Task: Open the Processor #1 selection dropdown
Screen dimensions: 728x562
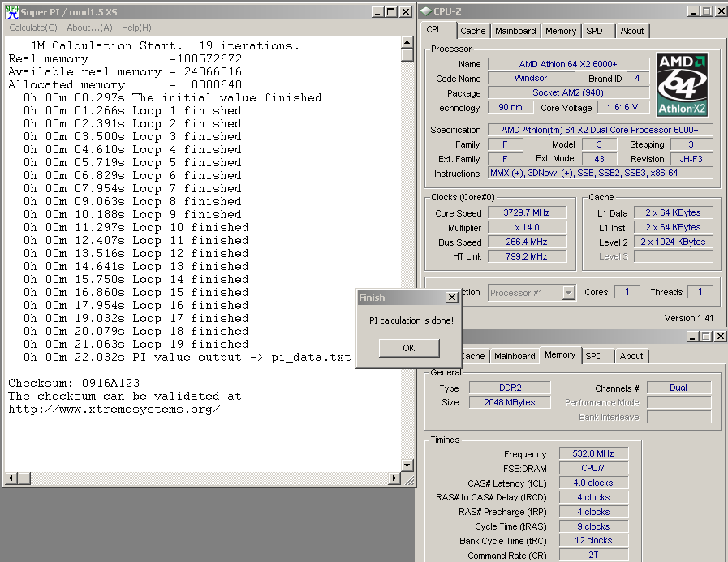Action: click(x=569, y=293)
